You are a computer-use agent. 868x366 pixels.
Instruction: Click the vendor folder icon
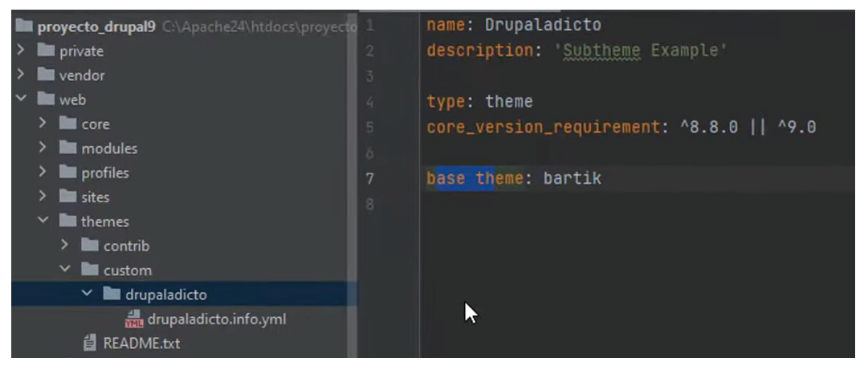click(46, 75)
